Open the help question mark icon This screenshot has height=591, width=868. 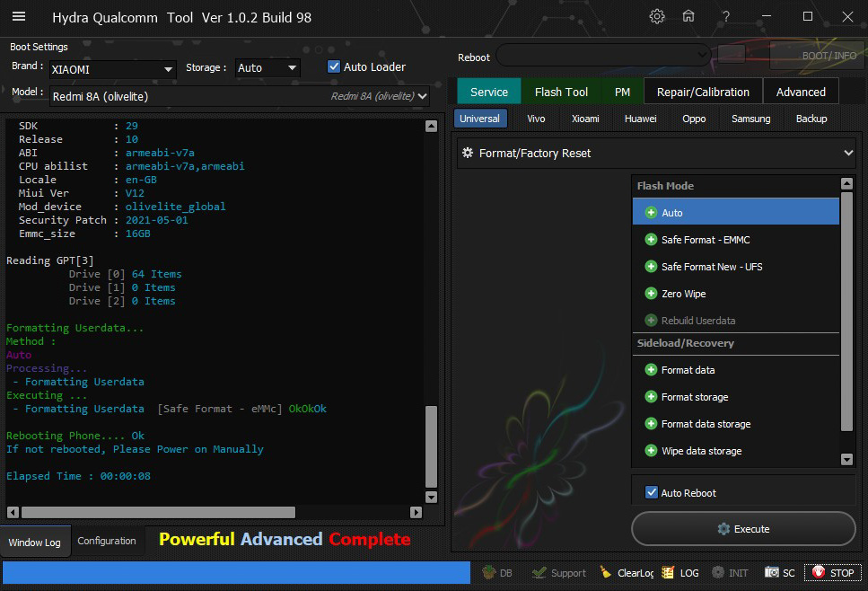[x=726, y=17]
